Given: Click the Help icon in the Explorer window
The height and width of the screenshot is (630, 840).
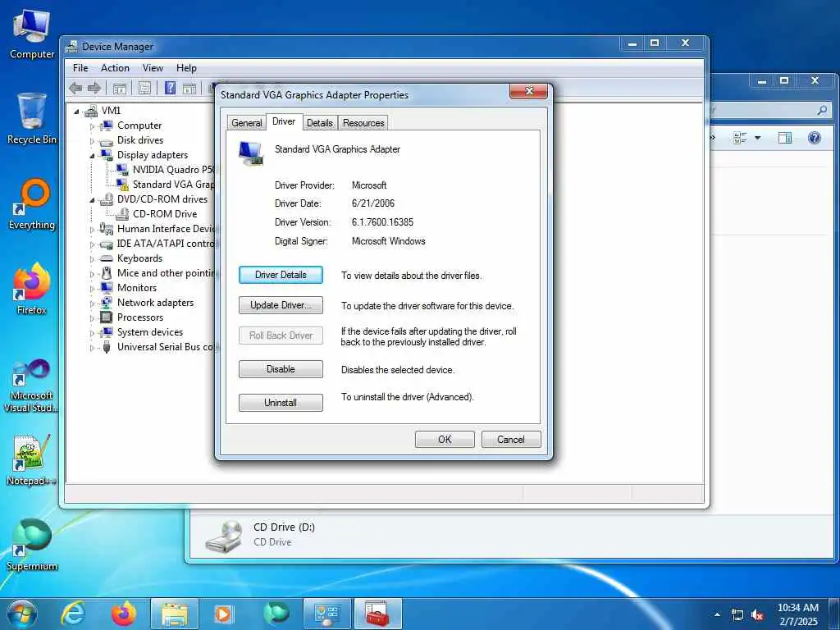Looking at the screenshot, I should point(815,138).
